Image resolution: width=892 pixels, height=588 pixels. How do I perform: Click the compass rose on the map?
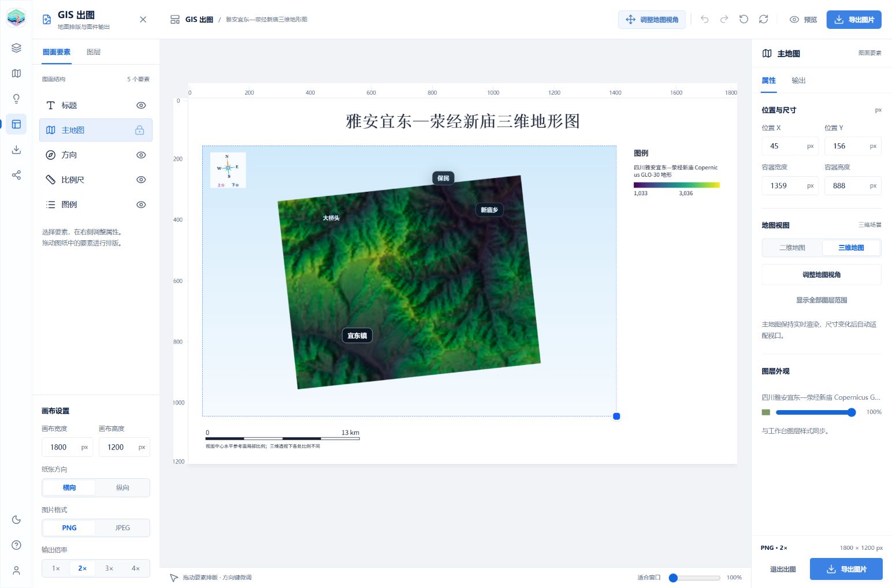tap(228, 170)
